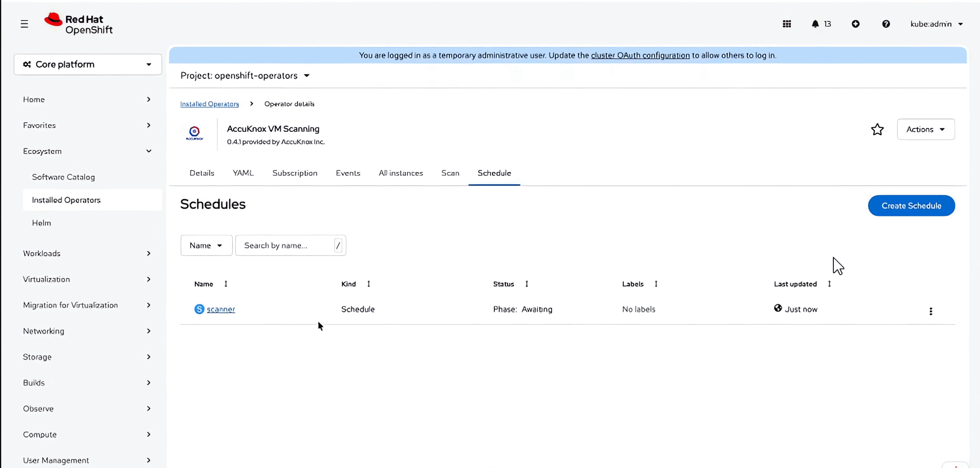
Task: Open the Actions dropdown
Action: (926, 129)
